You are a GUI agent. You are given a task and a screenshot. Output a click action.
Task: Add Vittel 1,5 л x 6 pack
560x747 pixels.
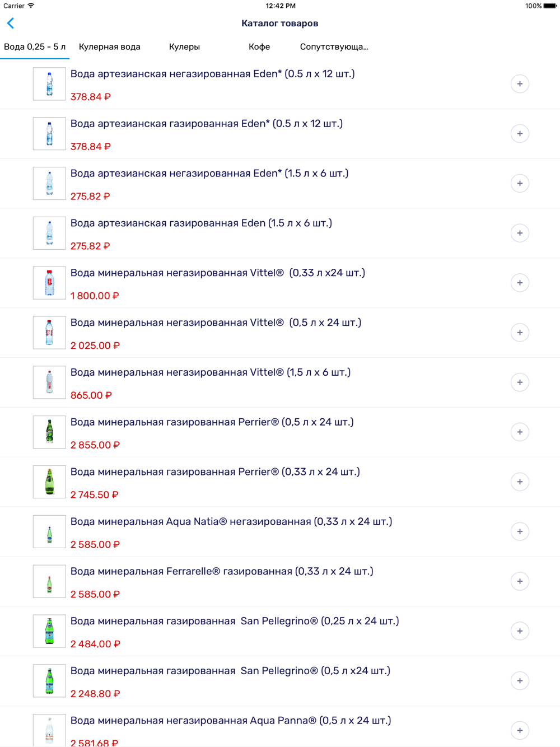coord(520,382)
